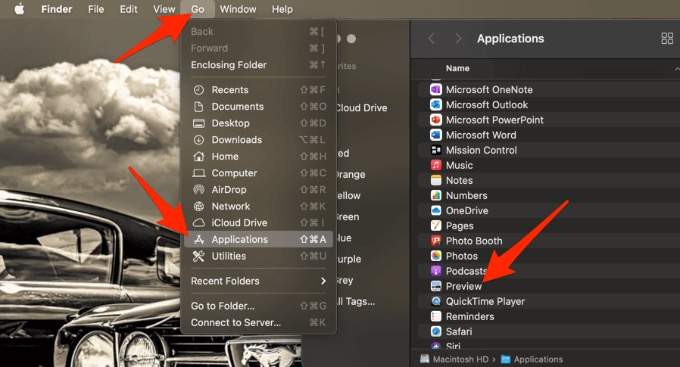Click Macintosh HD in the path bar
Viewport: 680px width, 367px height.
[454, 359]
